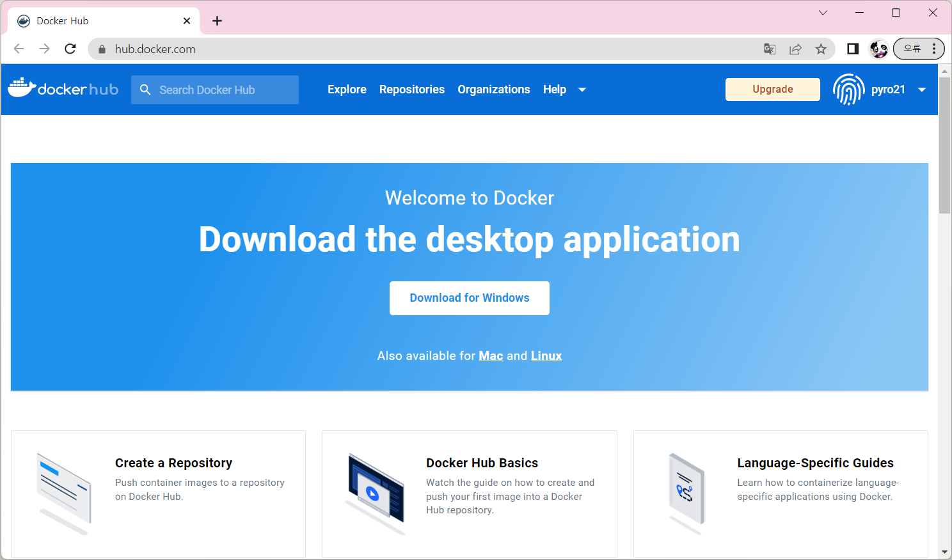Open the pyro21 fingerprint avatar

coord(849,89)
